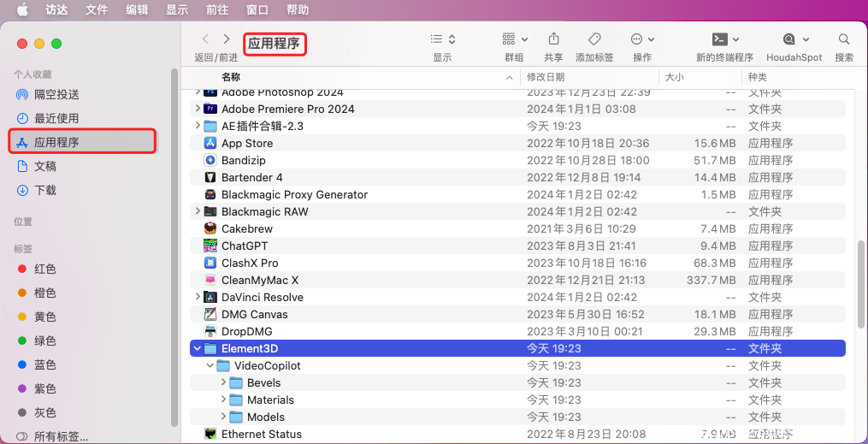
Task: Expand the AE插件合辑-2.3 folder
Action: point(198,126)
